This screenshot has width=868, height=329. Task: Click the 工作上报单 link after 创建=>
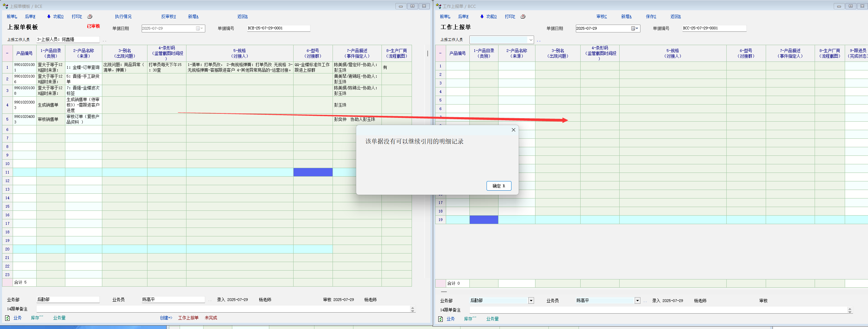point(188,318)
